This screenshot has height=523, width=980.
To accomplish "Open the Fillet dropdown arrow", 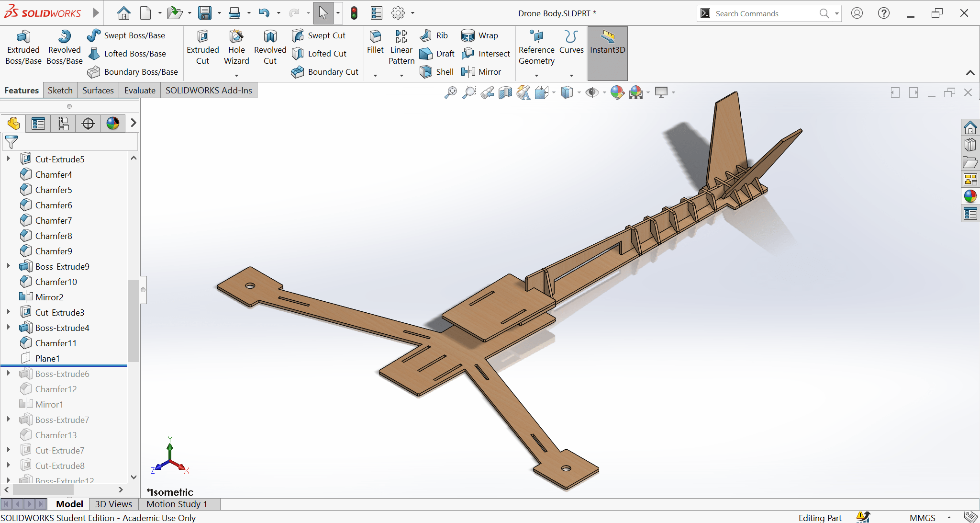I will point(375,75).
